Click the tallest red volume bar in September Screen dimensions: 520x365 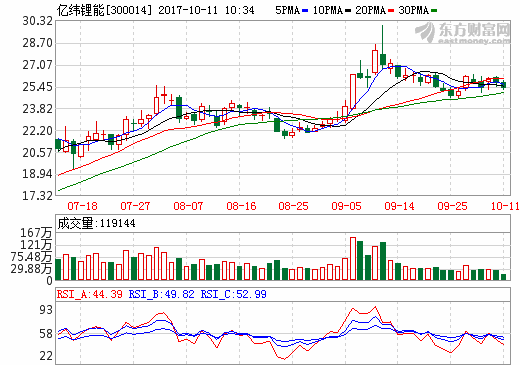point(353,259)
